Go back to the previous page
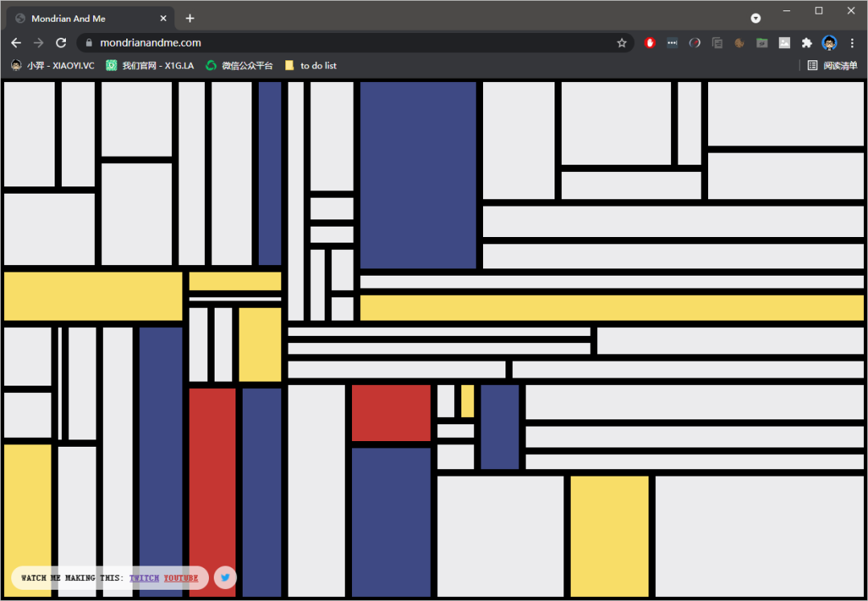 click(x=16, y=43)
